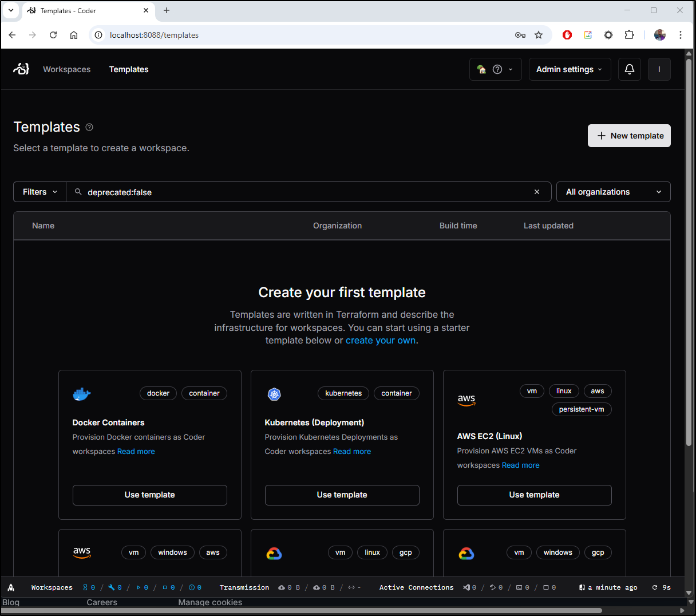Click 'kubernetes' tag on Kubernetes card

343,393
